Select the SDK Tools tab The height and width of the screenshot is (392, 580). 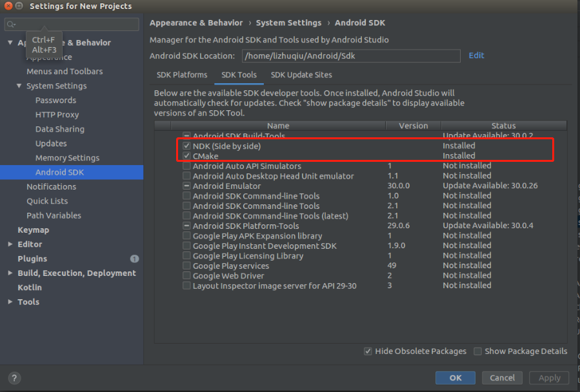[239, 75]
